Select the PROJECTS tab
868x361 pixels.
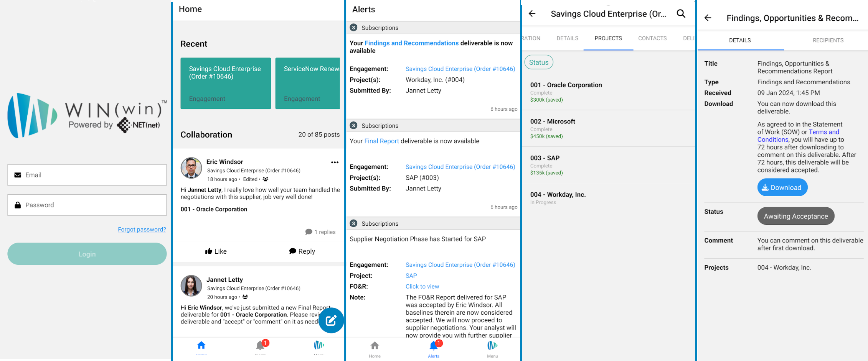point(608,38)
